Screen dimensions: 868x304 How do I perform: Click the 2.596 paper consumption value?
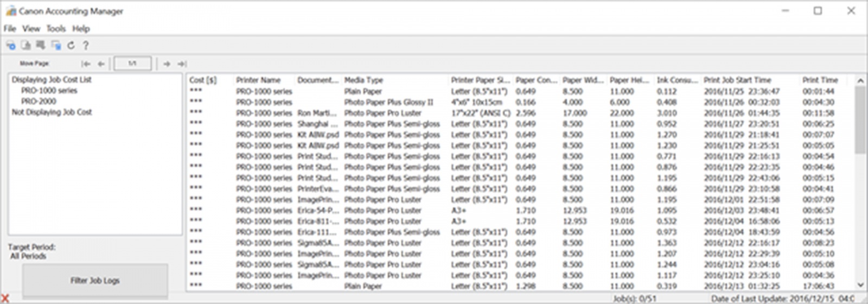526,113
